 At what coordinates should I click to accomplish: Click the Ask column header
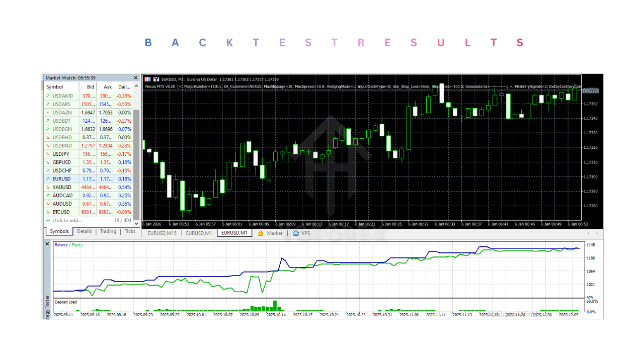108,87
